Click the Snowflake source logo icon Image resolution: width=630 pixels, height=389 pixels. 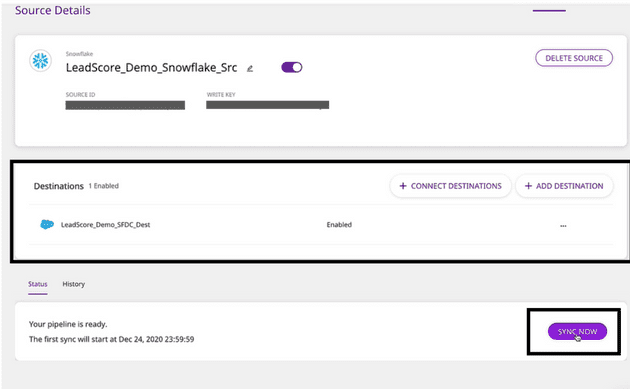click(40, 61)
